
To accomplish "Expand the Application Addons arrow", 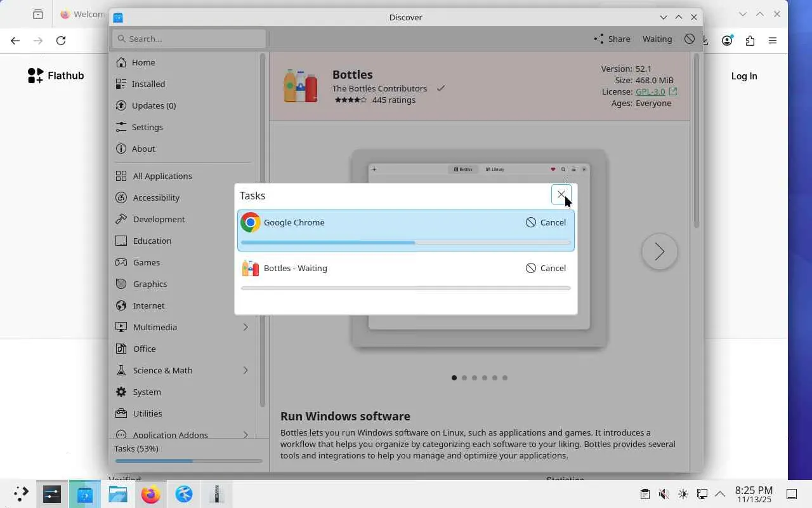I will pyautogui.click(x=246, y=435).
